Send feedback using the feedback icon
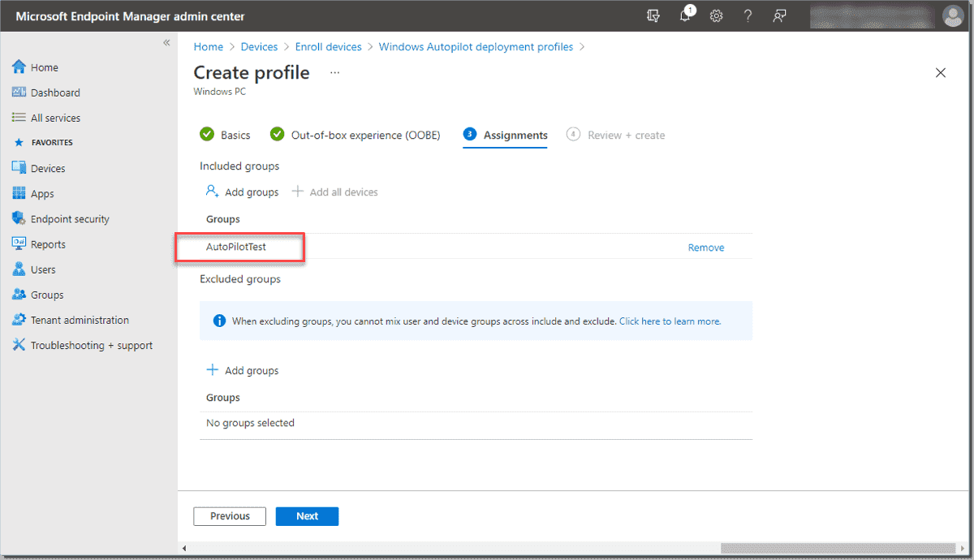 (779, 15)
